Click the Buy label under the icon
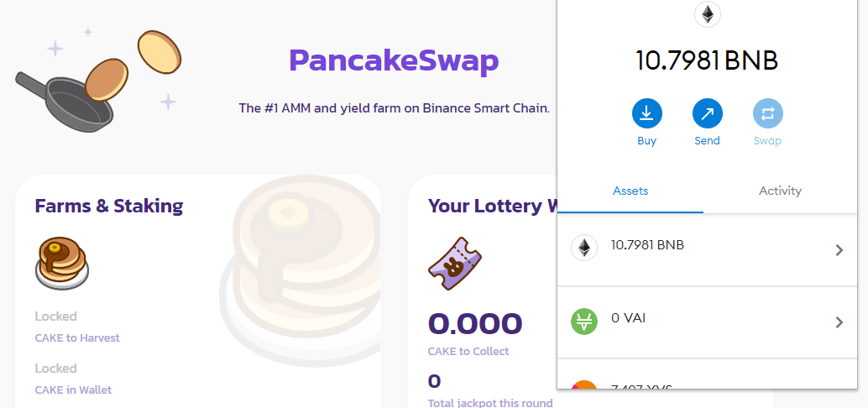Screen dimensions: 868x408 point(646,140)
